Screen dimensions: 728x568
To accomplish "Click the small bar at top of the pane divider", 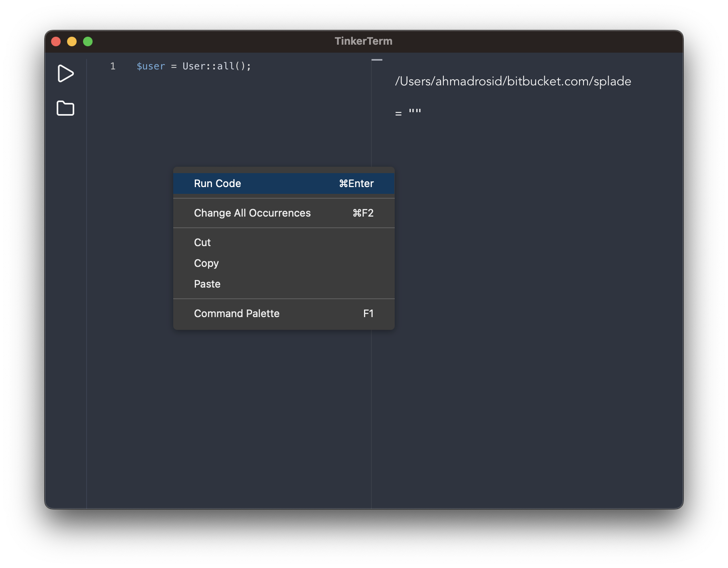I will click(377, 60).
